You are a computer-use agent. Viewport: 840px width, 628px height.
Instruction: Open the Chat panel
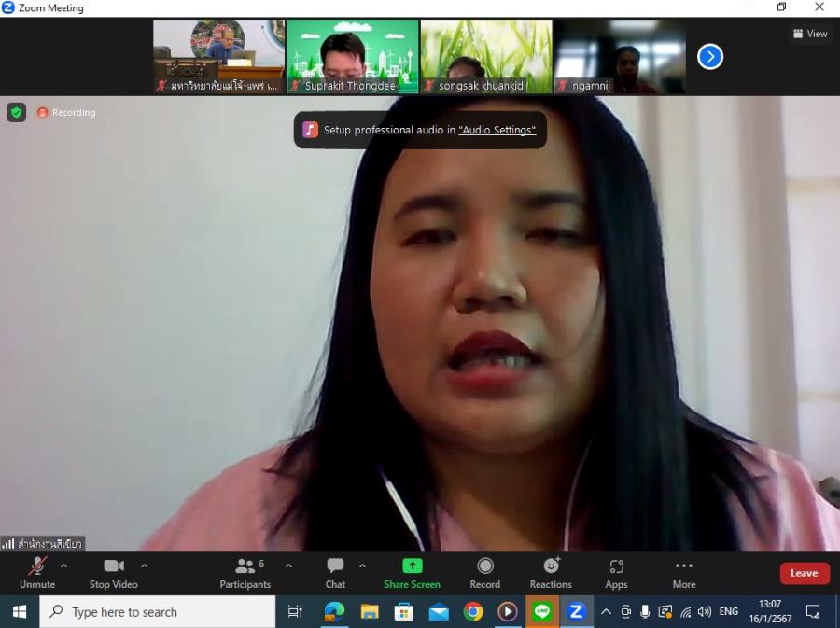click(335, 572)
